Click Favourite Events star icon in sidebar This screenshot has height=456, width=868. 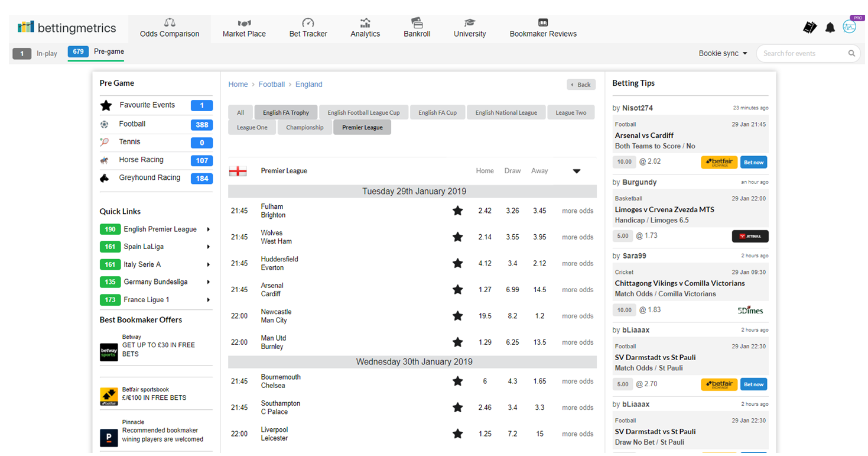click(x=106, y=105)
